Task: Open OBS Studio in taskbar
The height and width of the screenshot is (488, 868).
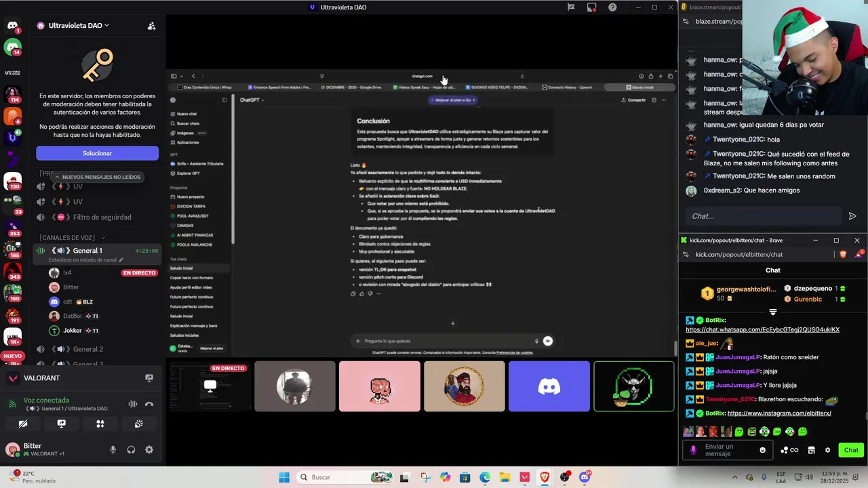Action: [x=564, y=477]
